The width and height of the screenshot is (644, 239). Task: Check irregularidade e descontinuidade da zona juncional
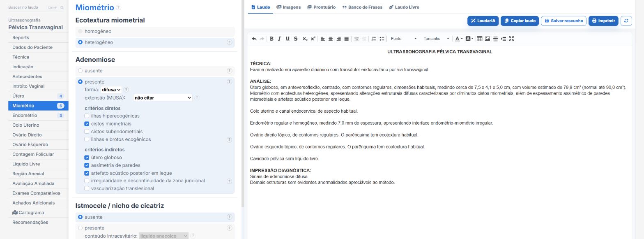click(87, 181)
